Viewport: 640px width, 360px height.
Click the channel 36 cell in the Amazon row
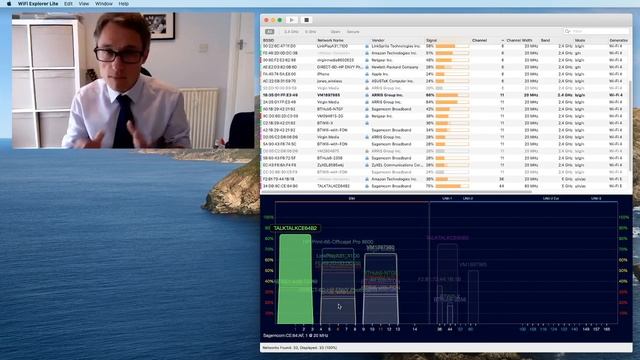502,179
